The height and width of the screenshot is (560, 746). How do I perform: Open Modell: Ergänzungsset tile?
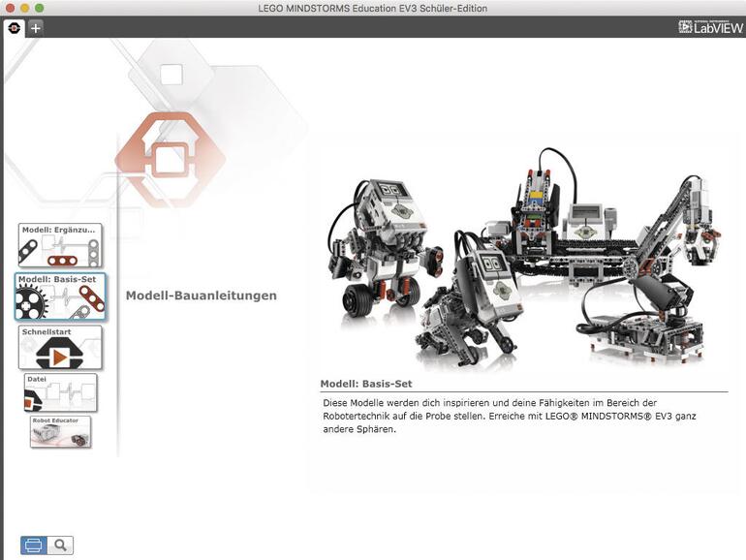click(x=60, y=245)
